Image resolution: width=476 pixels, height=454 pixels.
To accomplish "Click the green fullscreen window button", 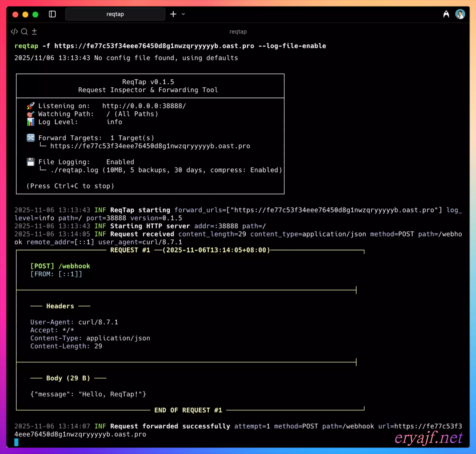I will [35, 15].
